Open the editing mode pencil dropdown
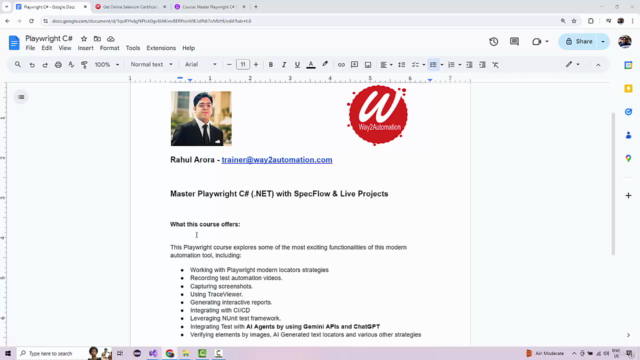The height and width of the screenshot is (360, 640). (x=572, y=64)
